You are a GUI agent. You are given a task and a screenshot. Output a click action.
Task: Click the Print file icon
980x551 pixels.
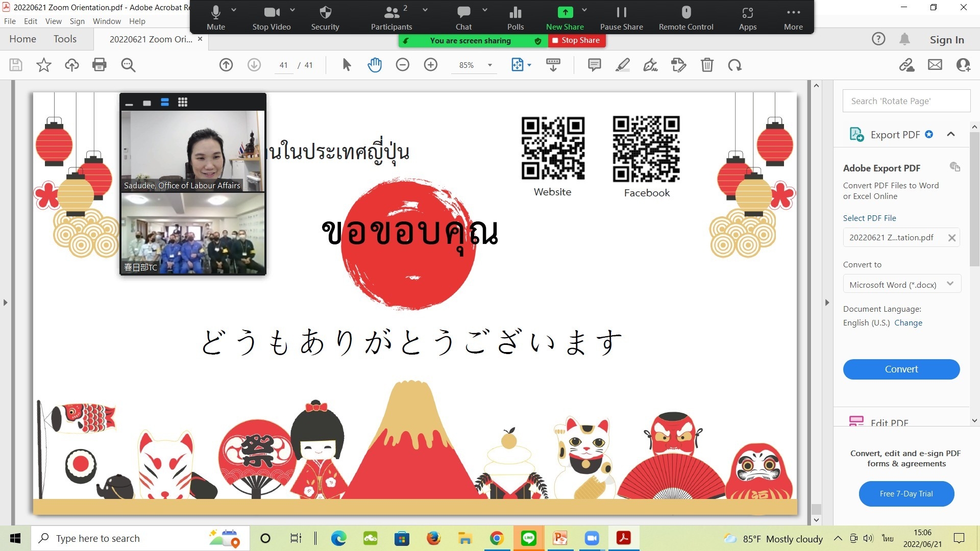tap(100, 65)
